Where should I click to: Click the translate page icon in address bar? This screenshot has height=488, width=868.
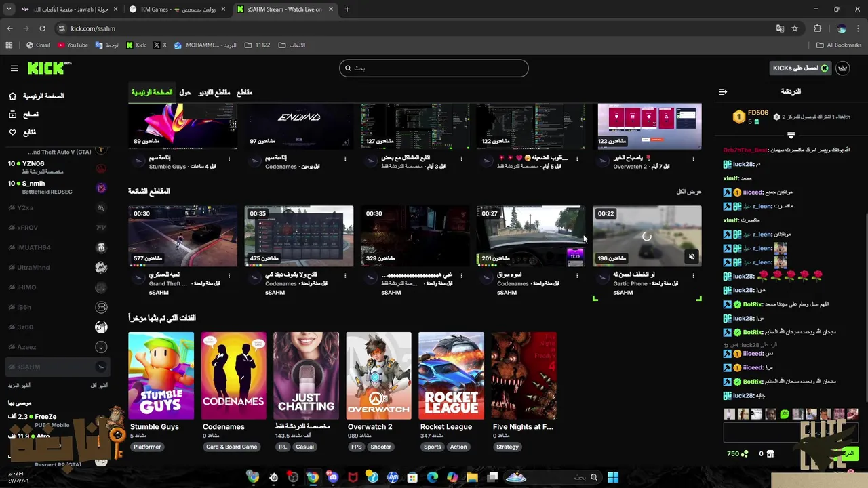(x=780, y=28)
